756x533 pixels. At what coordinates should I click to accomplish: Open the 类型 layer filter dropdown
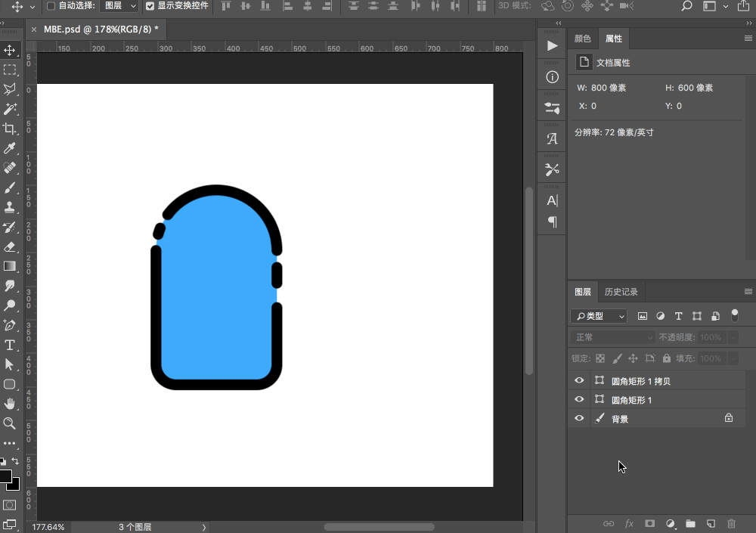point(599,316)
